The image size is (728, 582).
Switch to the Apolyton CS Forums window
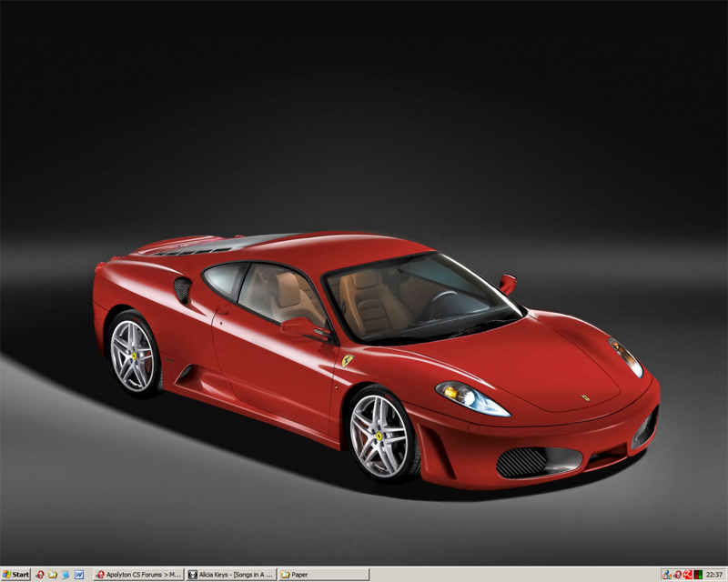tap(139, 575)
